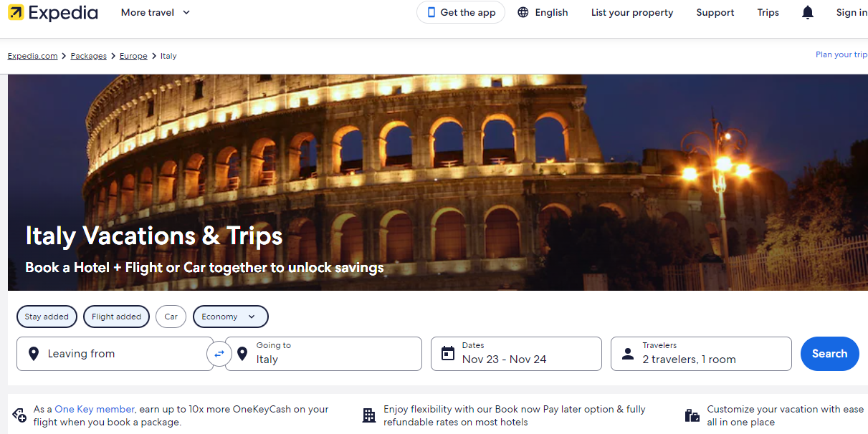The height and width of the screenshot is (434, 868).
Task: Open the Economy cabin class dropdown
Action: (230, 317)
